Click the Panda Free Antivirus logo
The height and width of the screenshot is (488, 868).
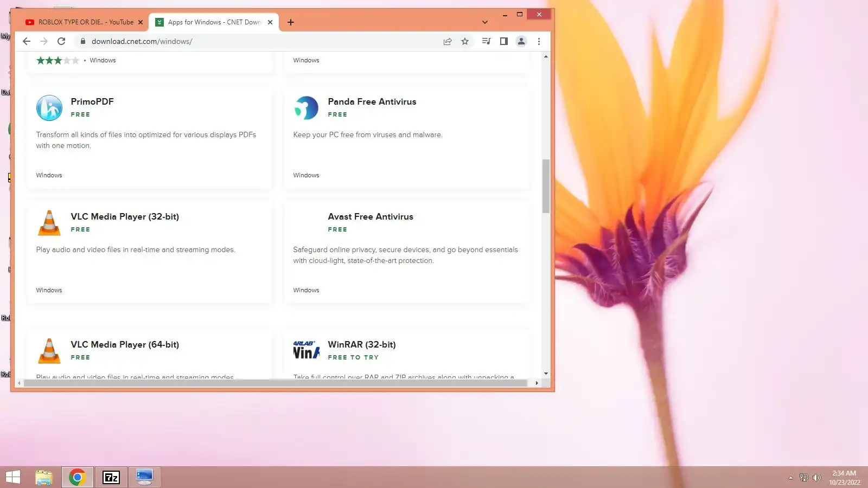pos(307,108)
